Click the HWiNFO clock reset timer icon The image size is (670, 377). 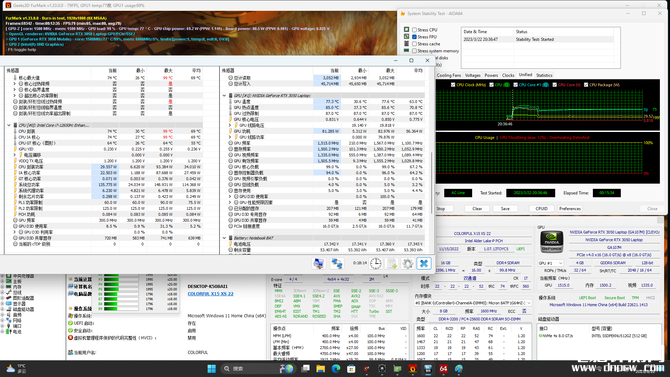coord(376,263)
